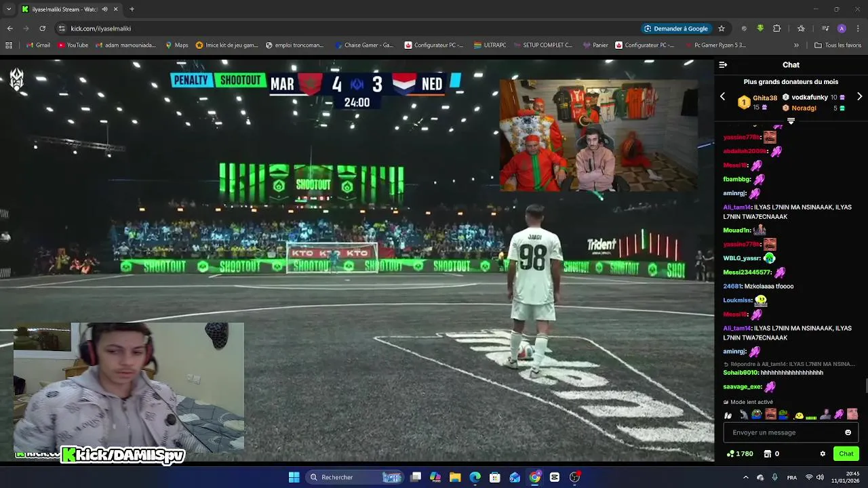View site information icon in address bar
Screen dimensions: 868x488
[x=62, y=28]
